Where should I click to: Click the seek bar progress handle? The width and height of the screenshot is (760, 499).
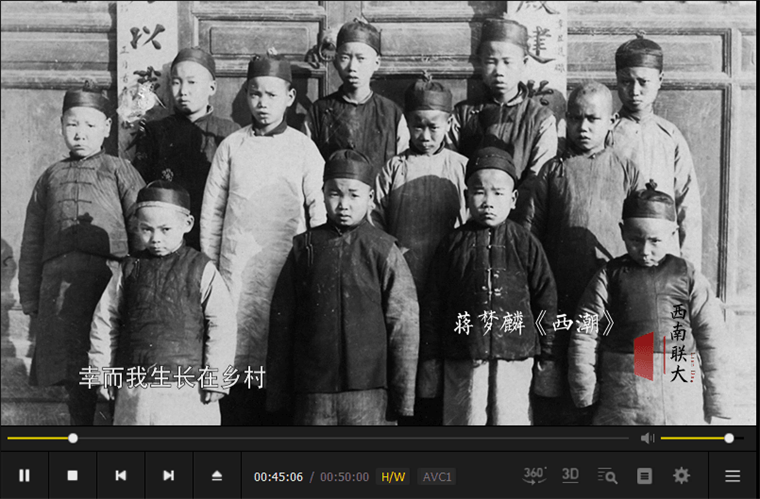tap(73, 438)
